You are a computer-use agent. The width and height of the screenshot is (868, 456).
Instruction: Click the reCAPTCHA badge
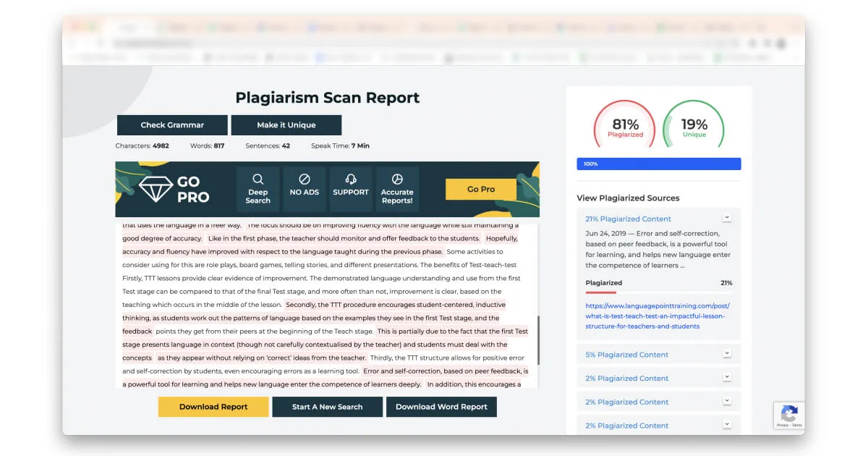[x=788, y=415]
